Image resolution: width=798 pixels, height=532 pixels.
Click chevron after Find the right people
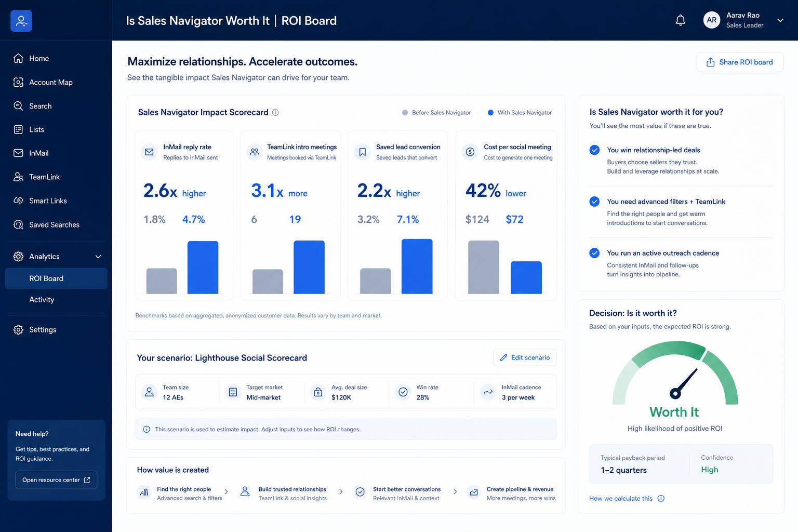[x=226, y=491]
